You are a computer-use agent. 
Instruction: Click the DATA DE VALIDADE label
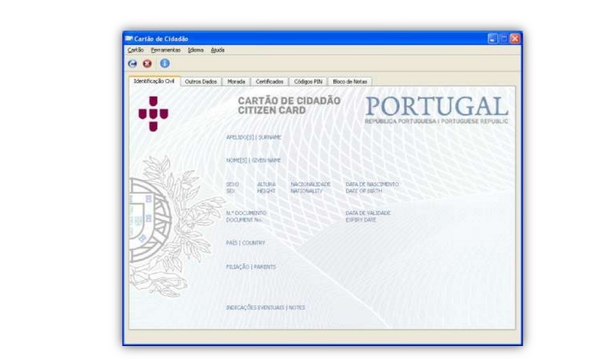coord(368,213)
